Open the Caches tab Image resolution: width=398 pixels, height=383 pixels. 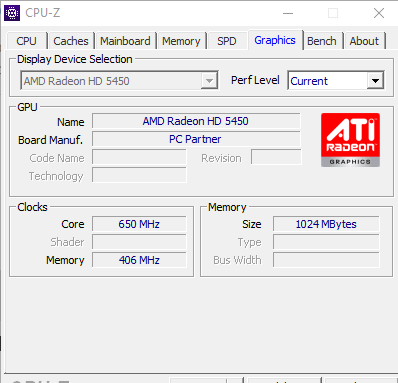(71, 41)
